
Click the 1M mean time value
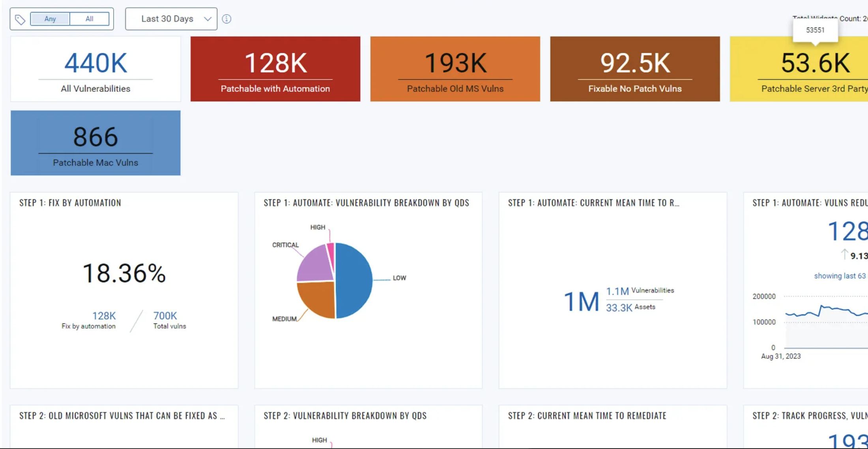[582, 302]
